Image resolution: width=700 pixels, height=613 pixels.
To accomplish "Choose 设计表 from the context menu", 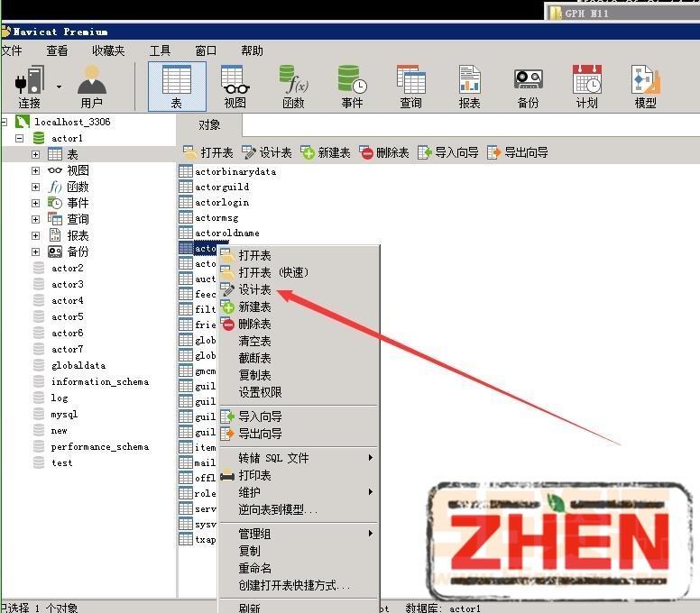I will [254, 290].
